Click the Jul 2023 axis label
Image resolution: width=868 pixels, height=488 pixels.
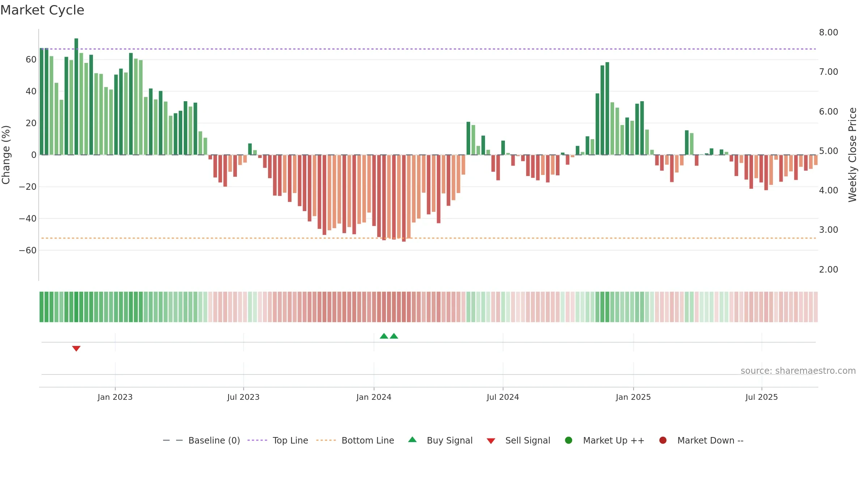coord(243,397)
